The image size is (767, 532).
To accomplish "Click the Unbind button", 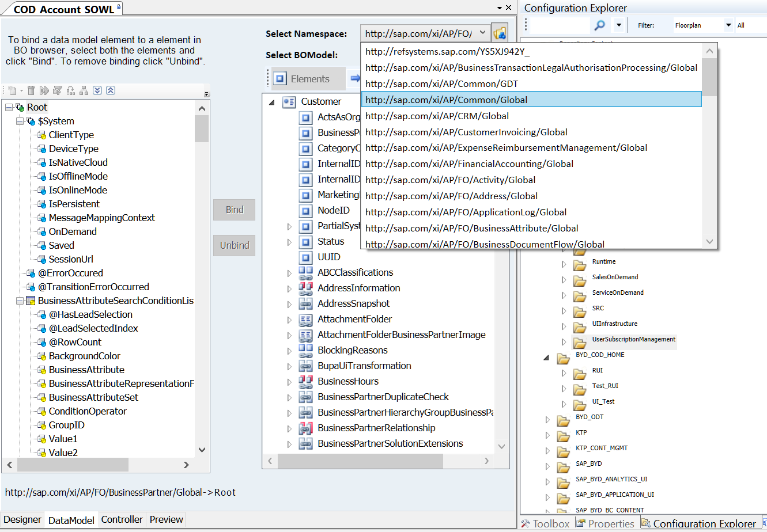I will coord(234,245).
